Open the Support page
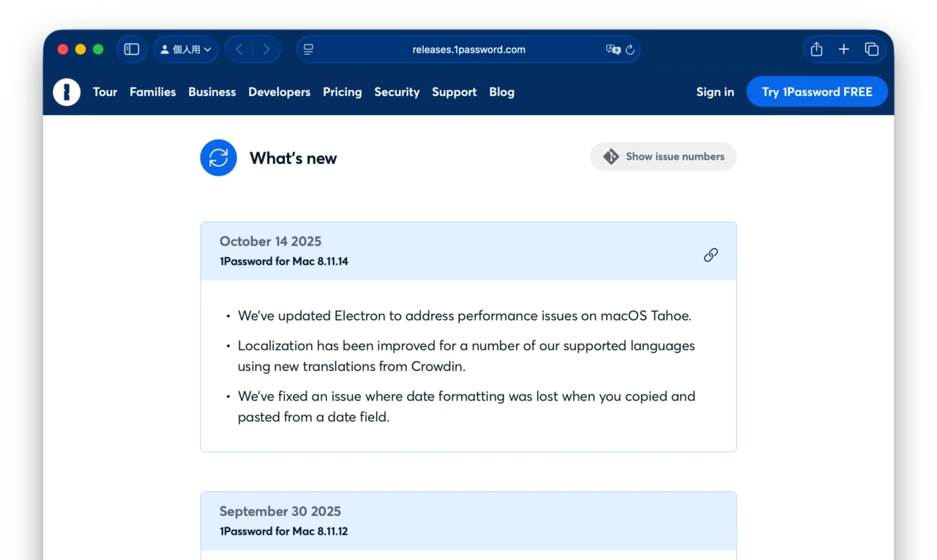The height and width of the screenshot is (560, 937). [454, 92]
